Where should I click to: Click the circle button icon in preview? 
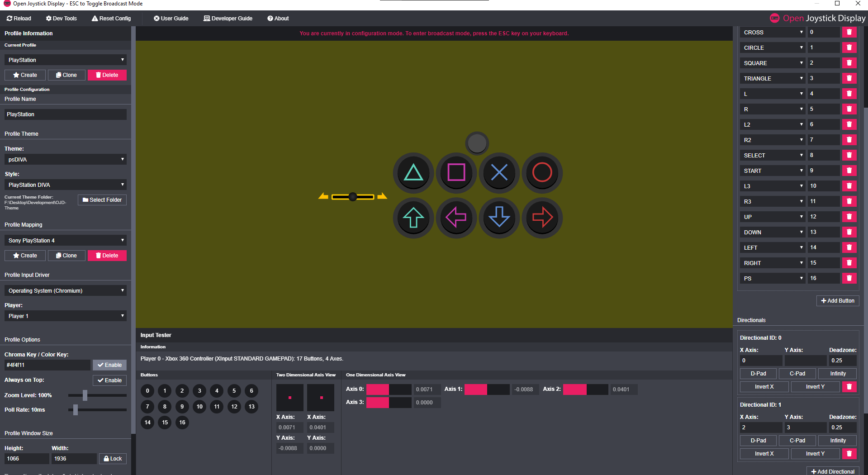coord(542,173)
